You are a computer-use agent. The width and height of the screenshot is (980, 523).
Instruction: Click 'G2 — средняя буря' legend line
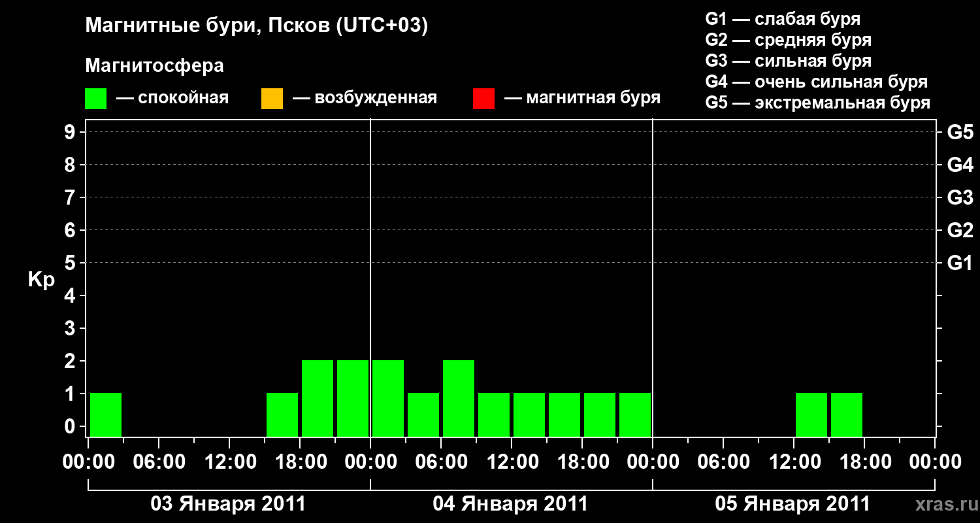[x=789, y=41]
